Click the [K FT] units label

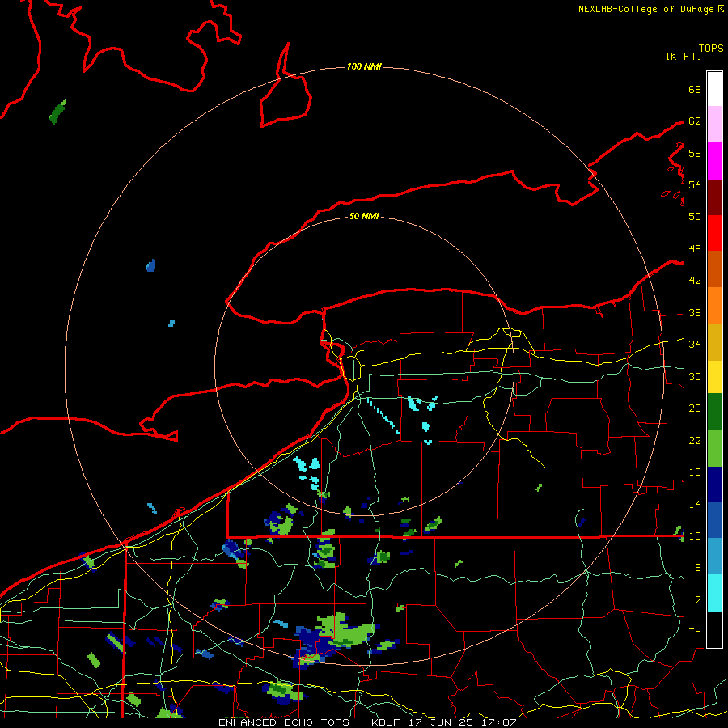(x=684, y=56)
